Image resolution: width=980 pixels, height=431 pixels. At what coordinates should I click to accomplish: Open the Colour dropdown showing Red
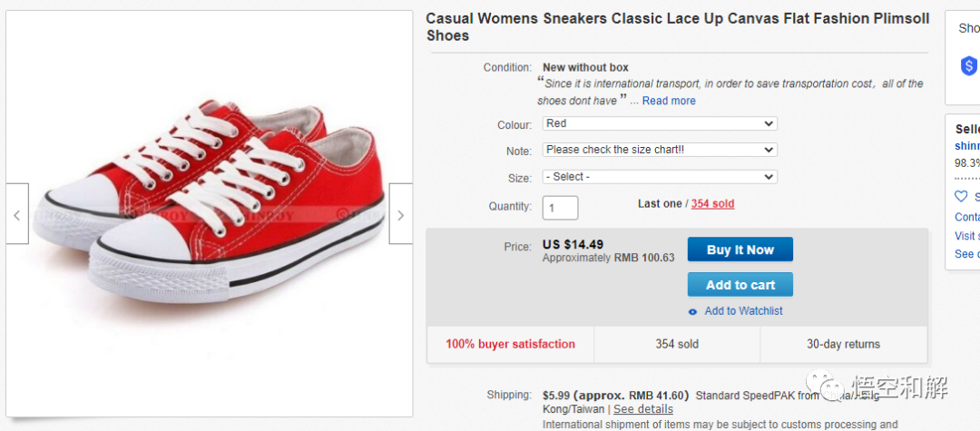coord(660,123)
